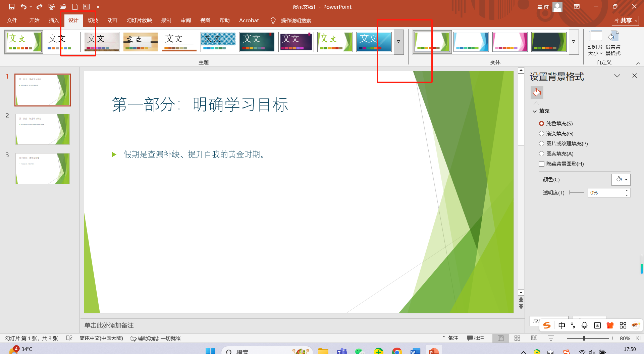
Task: Collapse the 填充 section
Action: 535,111
